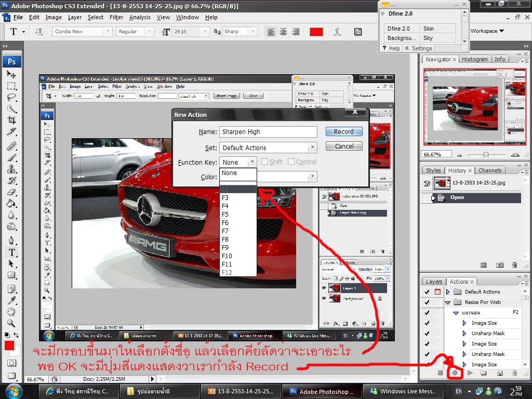Toggle checkmark for แนวนอน action
Screen dimensions: 532x399
coord(427,313)
